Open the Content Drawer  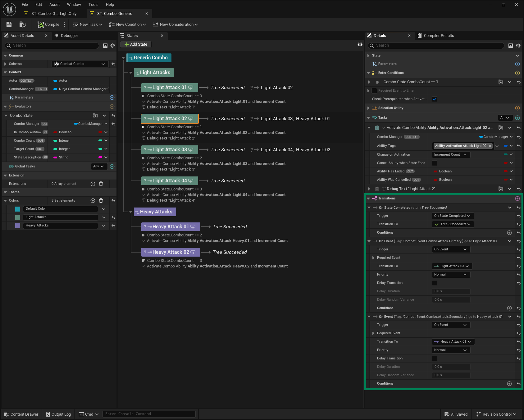(21, 414)
